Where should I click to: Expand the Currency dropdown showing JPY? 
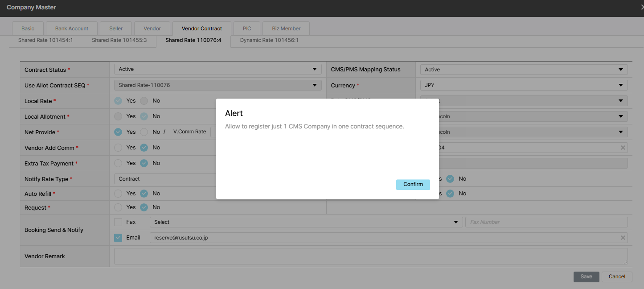[x=524, y=85]
